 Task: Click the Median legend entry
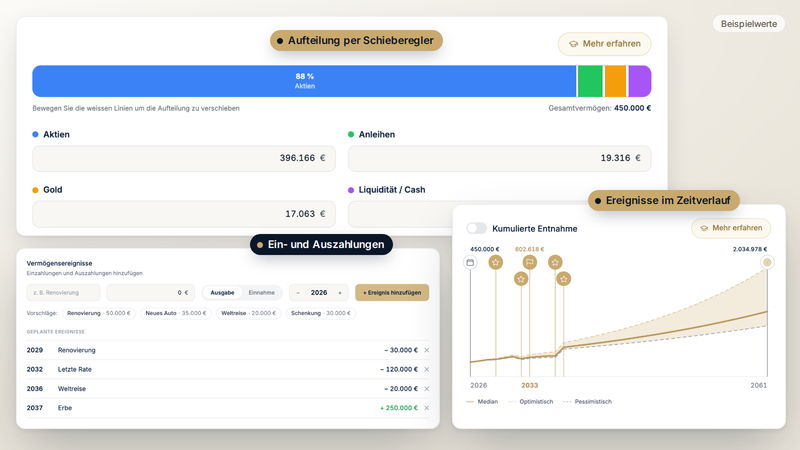(482, 402)
